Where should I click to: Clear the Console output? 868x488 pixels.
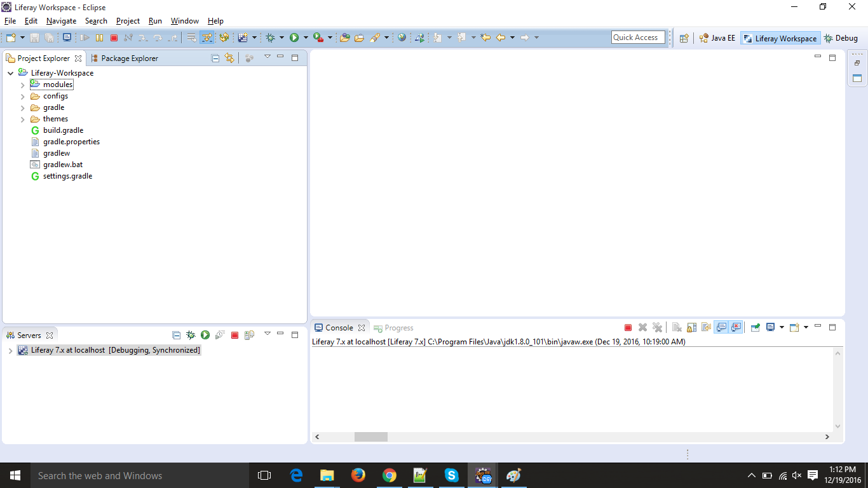coord(676,327)
